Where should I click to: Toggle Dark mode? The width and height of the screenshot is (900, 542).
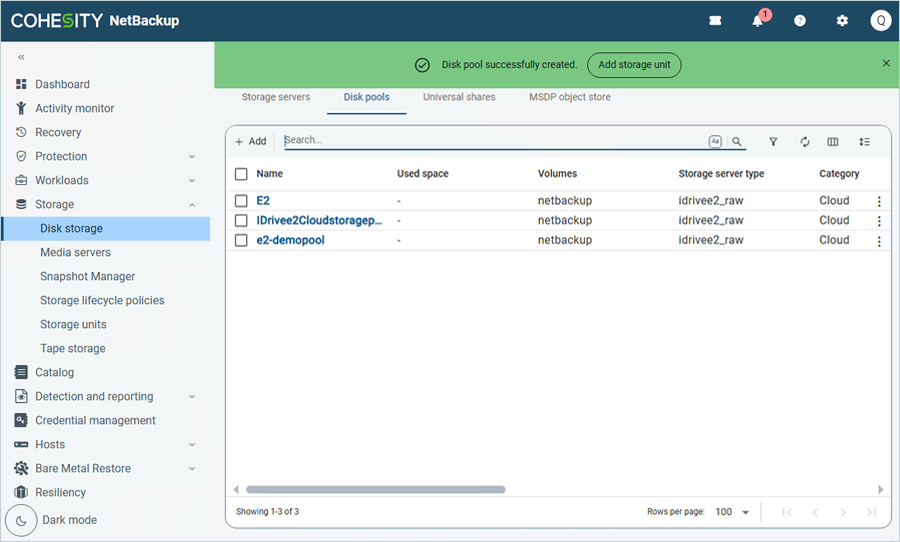[22, 520]
